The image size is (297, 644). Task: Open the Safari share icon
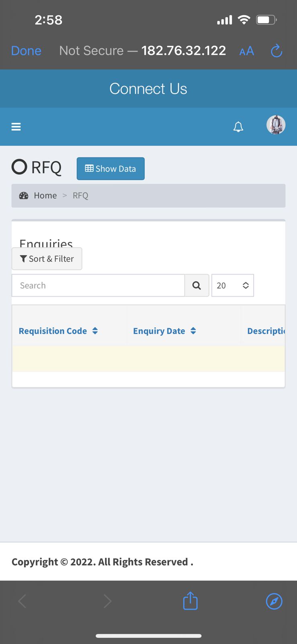pos(190,601)
